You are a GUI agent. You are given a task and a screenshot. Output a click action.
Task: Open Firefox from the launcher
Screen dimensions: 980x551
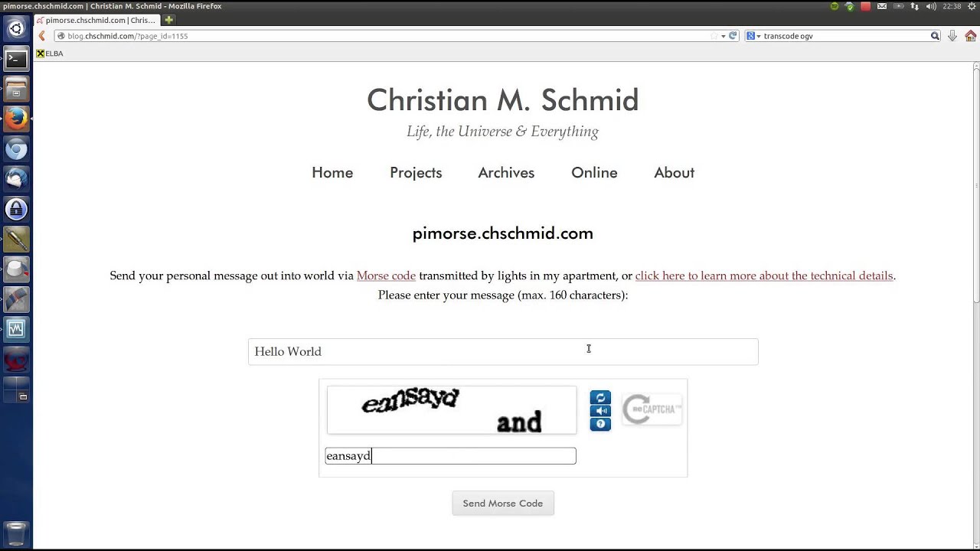16,119
